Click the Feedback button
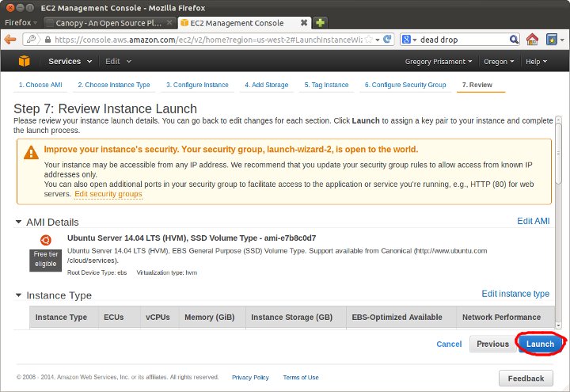Screen dimensions: 570x392 point(526,379)
